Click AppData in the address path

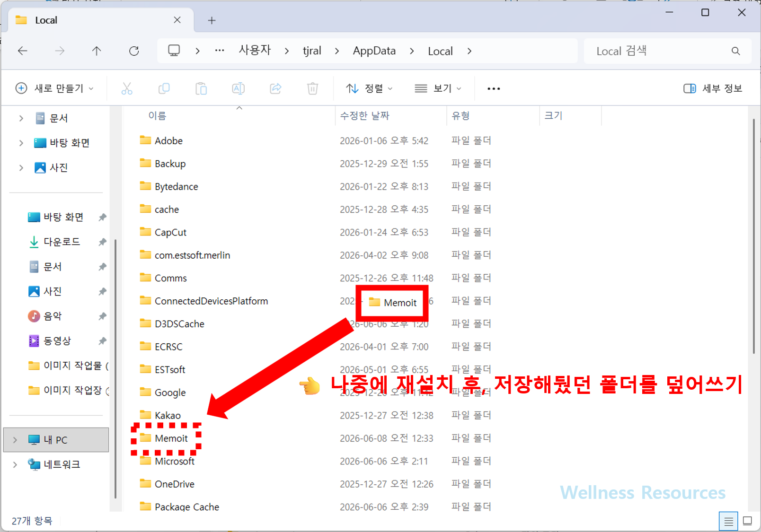pos(374,51)
